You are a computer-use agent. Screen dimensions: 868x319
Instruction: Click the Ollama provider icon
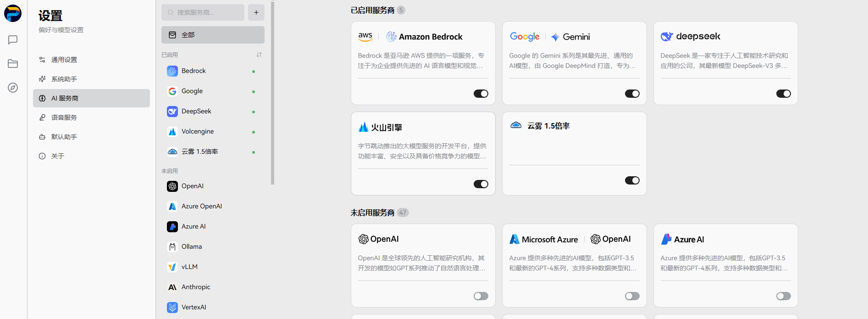172,246
